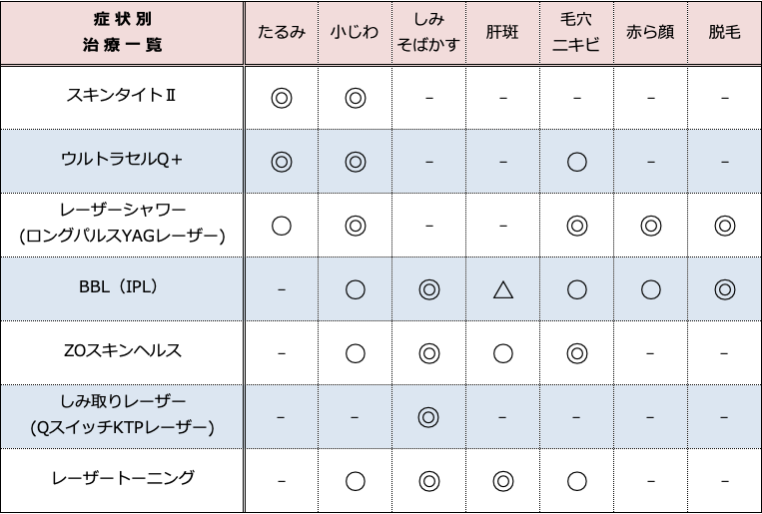The height and width of the screenshot is (514, 762).
Task: Click レーザートーニング double circle under 肝斑
Action: [x=503, y=480]
